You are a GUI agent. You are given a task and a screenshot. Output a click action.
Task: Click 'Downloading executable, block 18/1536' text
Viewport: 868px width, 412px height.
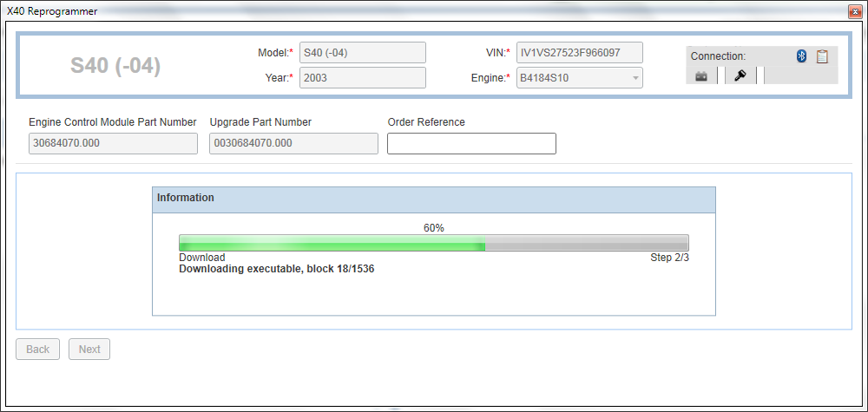277,270
